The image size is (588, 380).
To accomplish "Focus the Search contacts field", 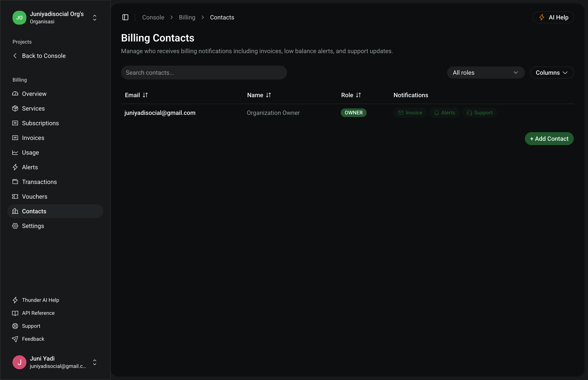I will [204, 73].
